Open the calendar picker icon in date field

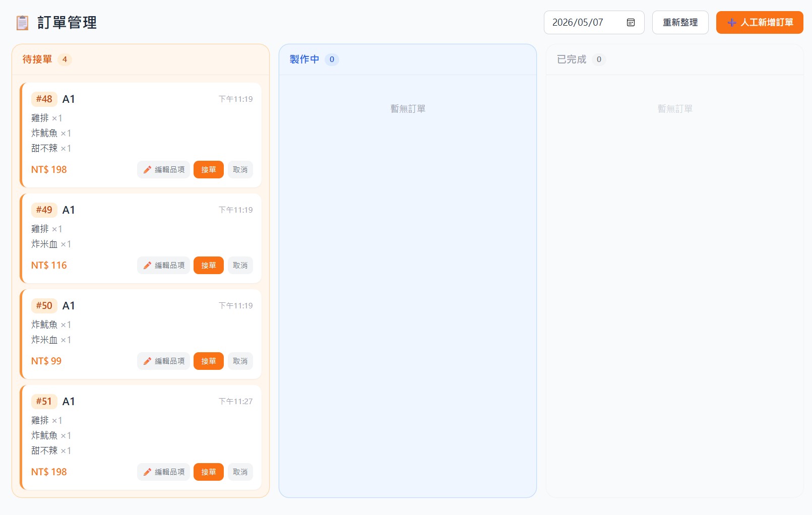pos(631,22)
